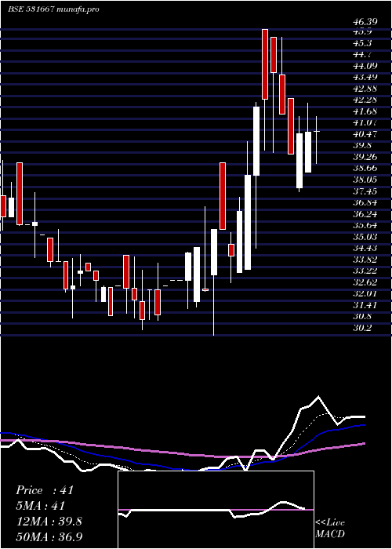Click the 45.3 price axis label
Screen dimensions: 392x549
click(362, 43)
